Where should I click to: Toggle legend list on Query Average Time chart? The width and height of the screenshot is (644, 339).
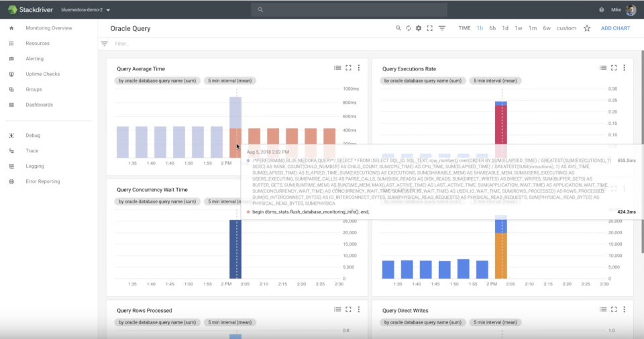click(x=337, y=68)
